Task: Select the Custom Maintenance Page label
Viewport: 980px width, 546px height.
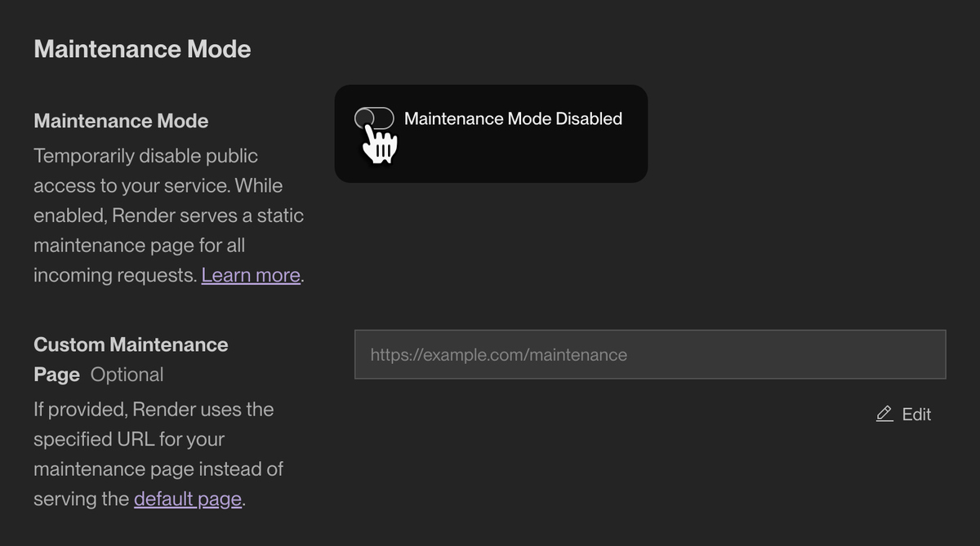Action: (131, 359)
